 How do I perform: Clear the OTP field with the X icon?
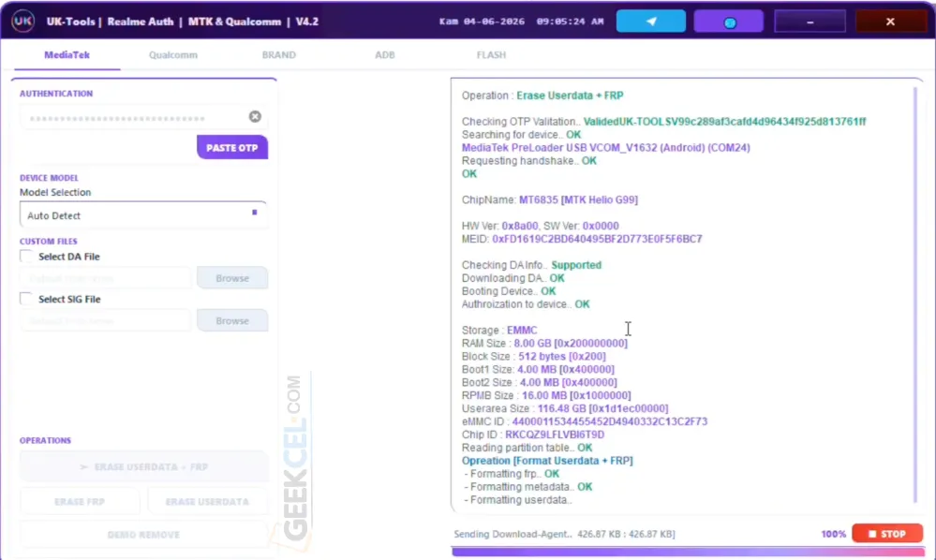(x=255, y=116)
